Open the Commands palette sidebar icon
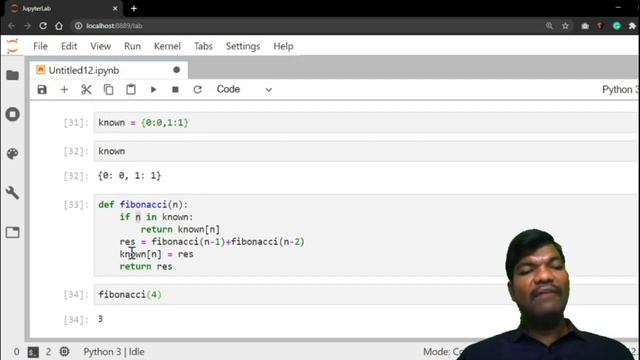This screenshot has height=360, width=640. 13,153
